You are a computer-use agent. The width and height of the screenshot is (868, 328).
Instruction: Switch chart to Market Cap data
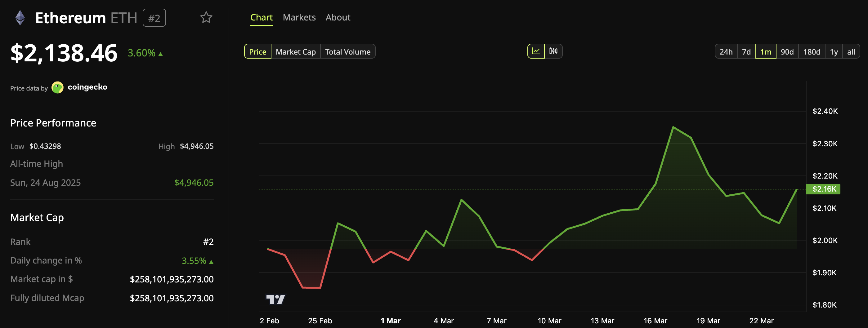[x=296, y=51]
